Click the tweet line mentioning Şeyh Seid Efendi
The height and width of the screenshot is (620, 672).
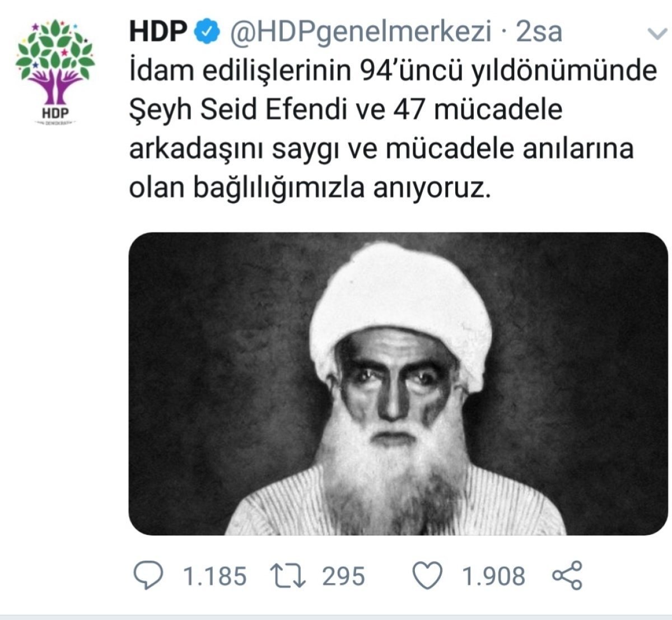pos(346,110)
